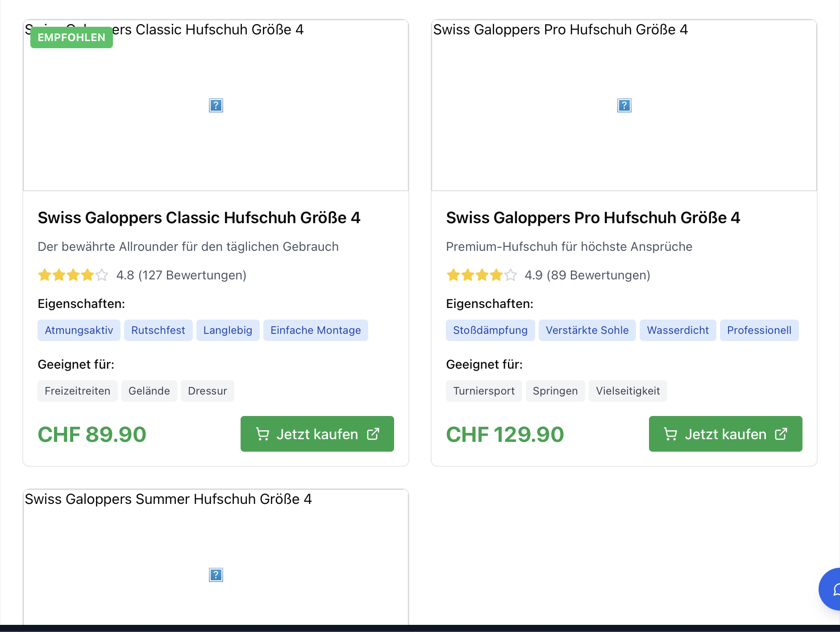The width and height of the screenshot is (840, 632).
Task: Click external link icon on Pro buy button
Action: click(x=781, y=434)
